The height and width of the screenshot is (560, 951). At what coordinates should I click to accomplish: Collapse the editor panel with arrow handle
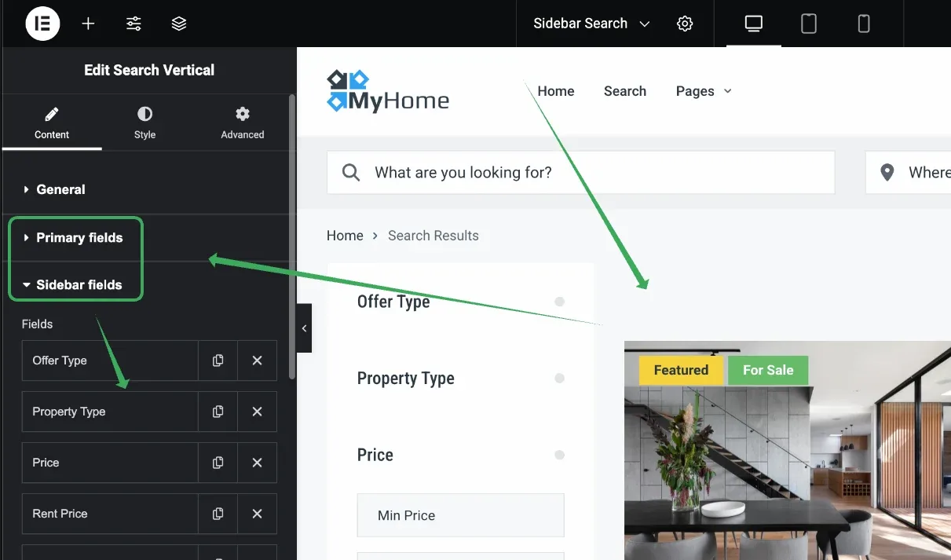click(x=304, y=328)
